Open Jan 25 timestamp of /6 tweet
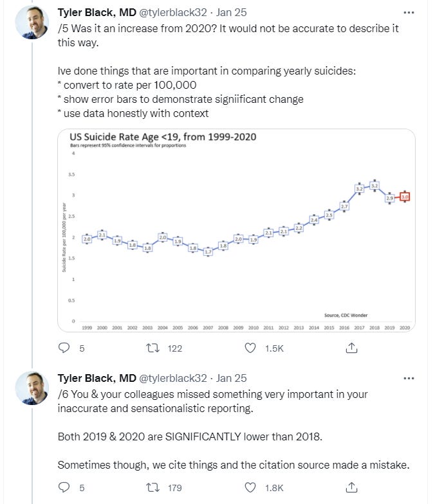This screenshot has width=435, height=504. (x=230, y=378)
